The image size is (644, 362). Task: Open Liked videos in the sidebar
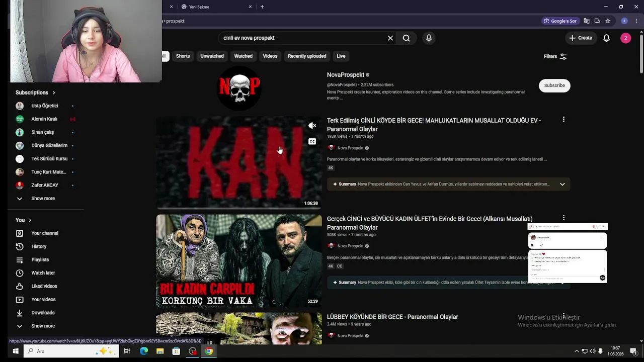coord(45,286)
